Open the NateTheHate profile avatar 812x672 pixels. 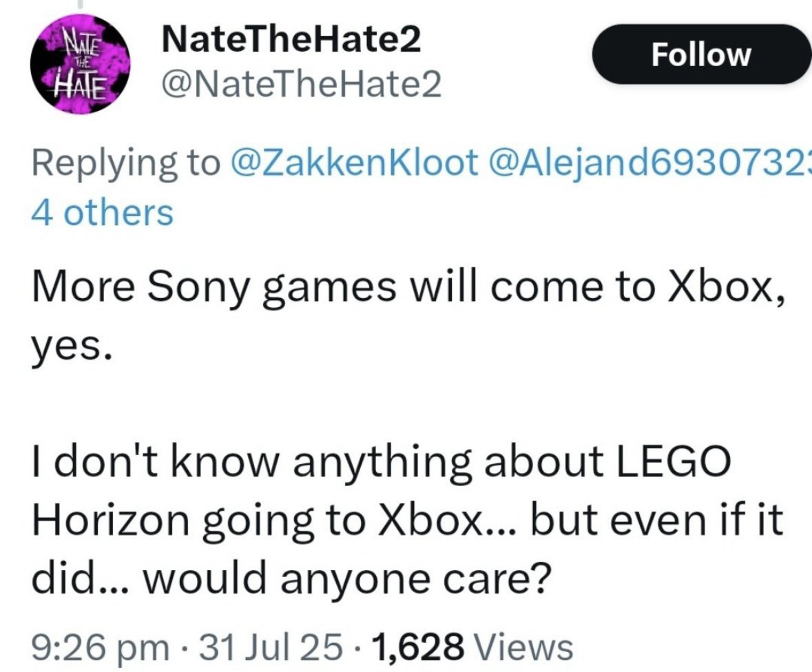pyautogui.click(x=74, y=65)
